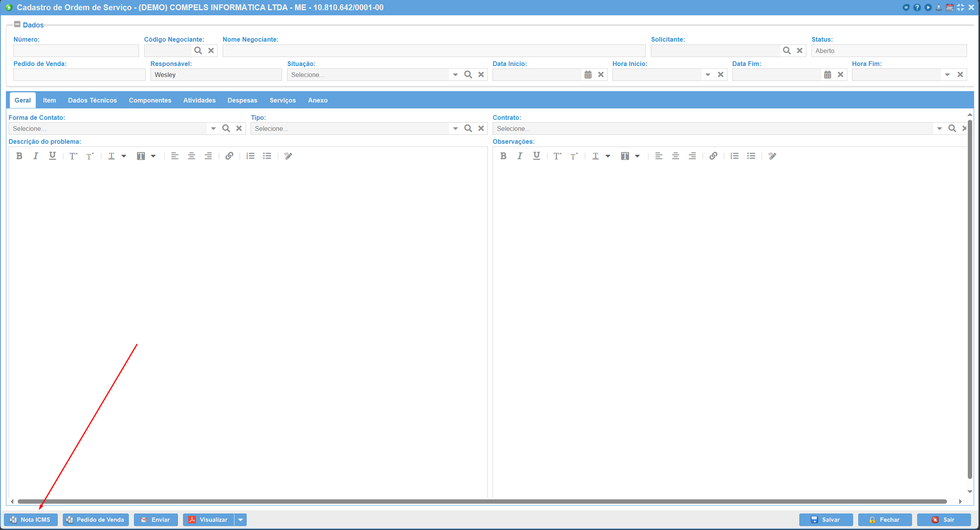
Task: Click Italic icon in Observações editor toolbar
Action: 520,156
